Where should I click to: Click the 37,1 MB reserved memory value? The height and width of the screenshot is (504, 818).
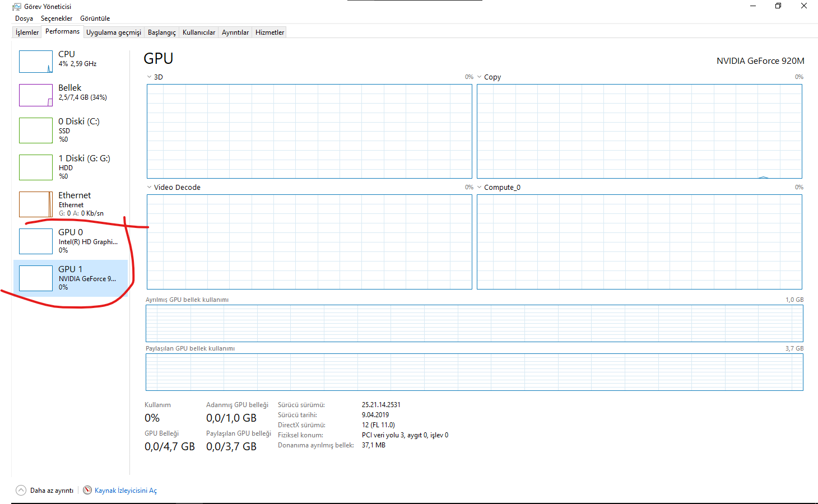(374, 445)
